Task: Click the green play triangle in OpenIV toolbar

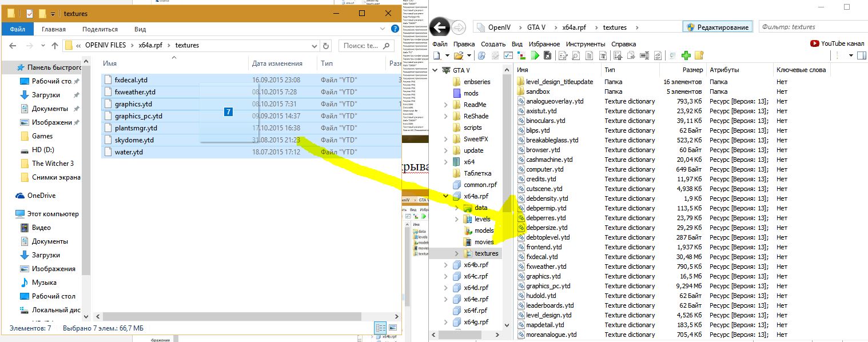Action: (x=535, y=55)
